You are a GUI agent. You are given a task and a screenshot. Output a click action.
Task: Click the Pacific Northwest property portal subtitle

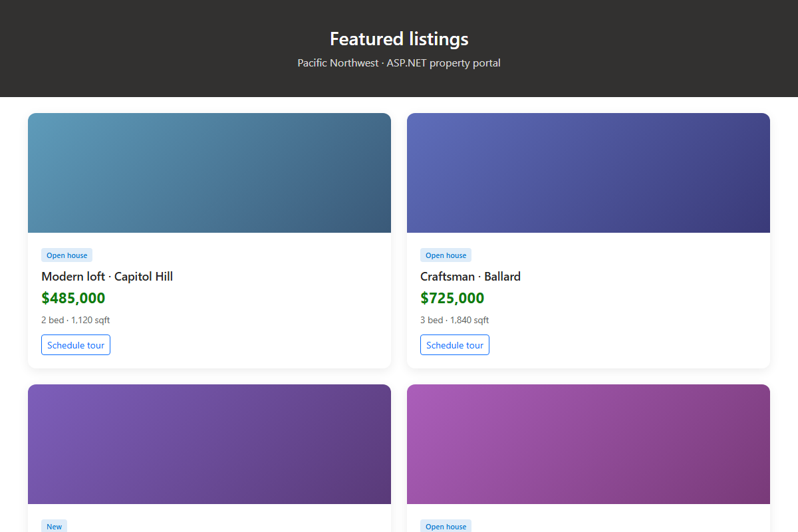point(399,63)
